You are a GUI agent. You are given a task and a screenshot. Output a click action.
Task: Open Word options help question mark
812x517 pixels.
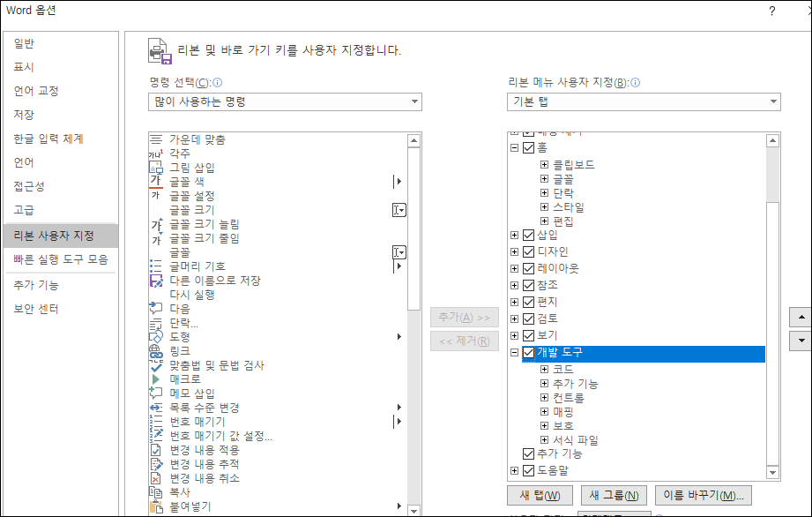[771, 11]
